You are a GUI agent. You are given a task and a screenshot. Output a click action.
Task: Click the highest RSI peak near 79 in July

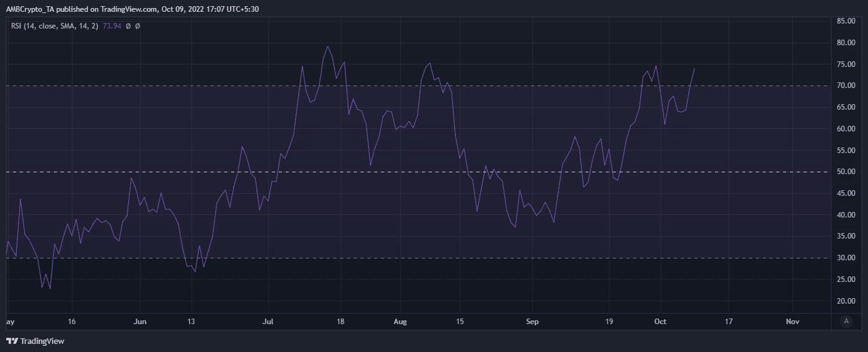click(328, 46)
